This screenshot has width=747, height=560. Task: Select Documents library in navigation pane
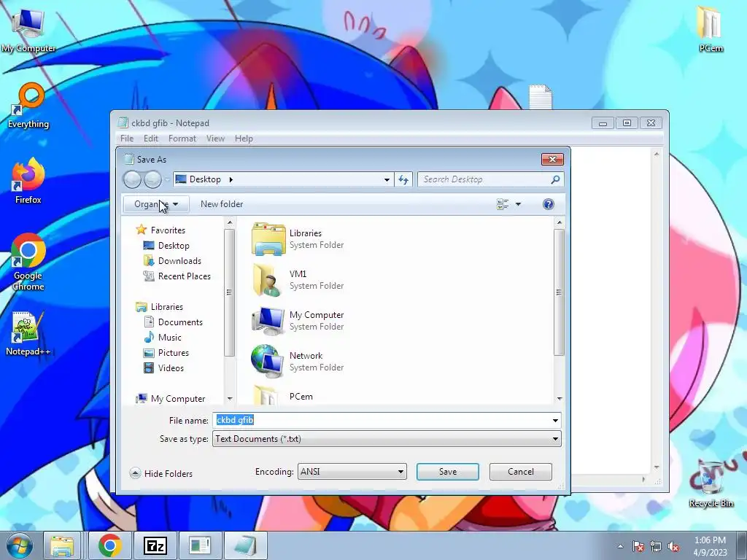[x=173, y=322]
